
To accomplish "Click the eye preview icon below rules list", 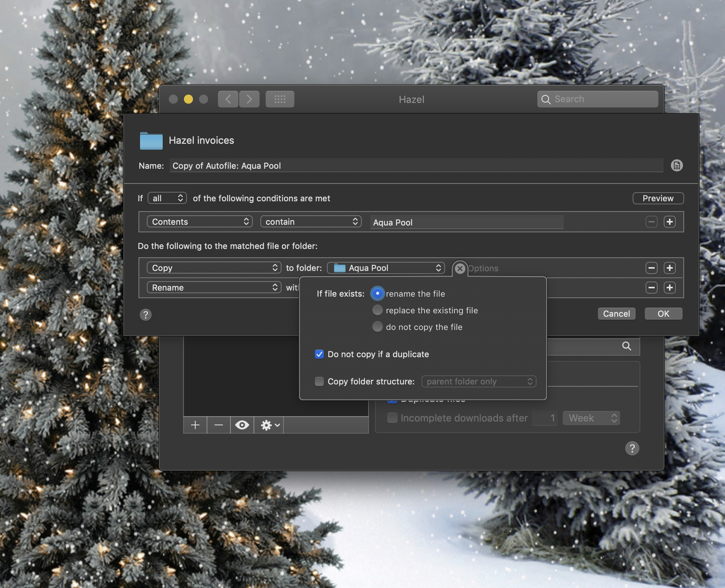I will point(242,425).
